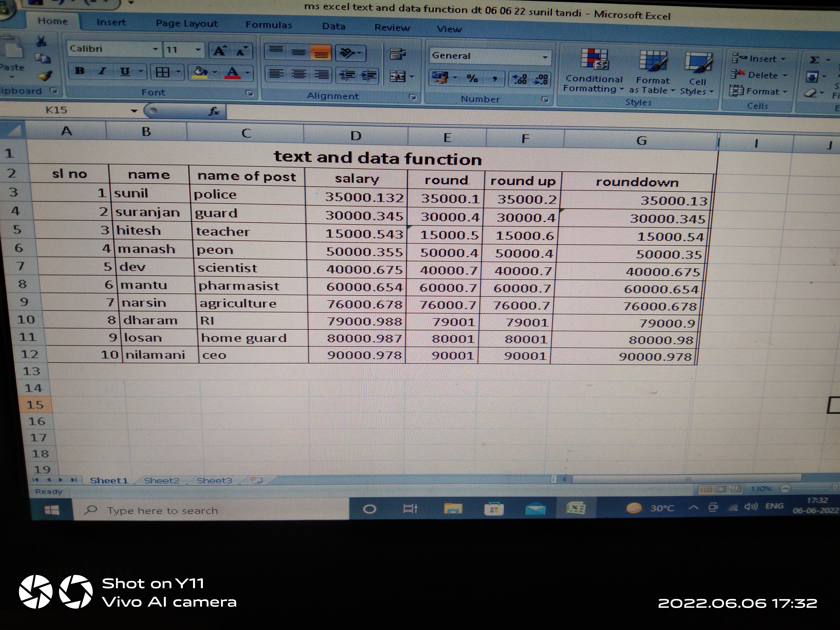Open the Conditional Formatting menu
The height and width of the screenshot is (630, 840).
(x=594, y=71)
